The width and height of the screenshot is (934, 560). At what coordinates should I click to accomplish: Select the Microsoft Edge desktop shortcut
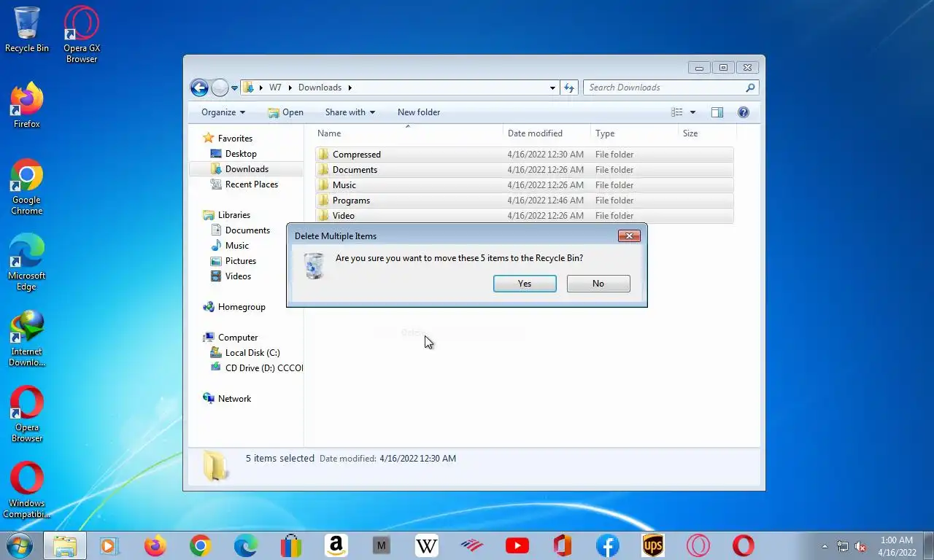coord(27,262)
